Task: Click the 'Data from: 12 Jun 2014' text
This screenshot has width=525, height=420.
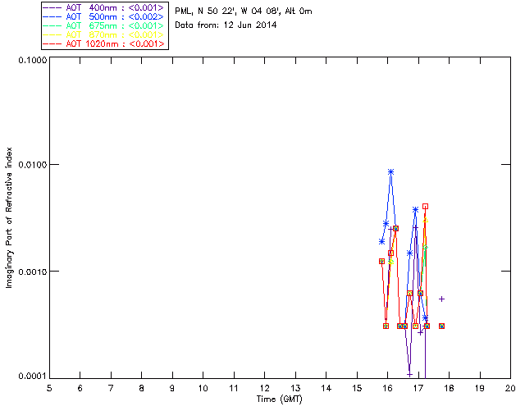Action: pyautogui.click(x=226, y=25)
